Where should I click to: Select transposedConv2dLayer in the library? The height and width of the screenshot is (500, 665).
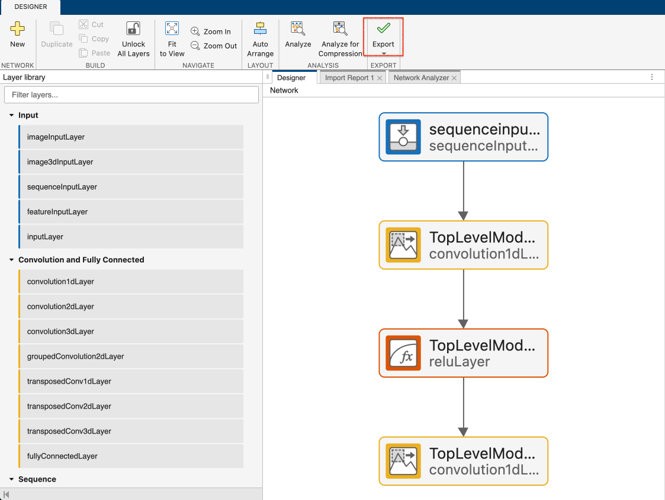pos(131,406)
